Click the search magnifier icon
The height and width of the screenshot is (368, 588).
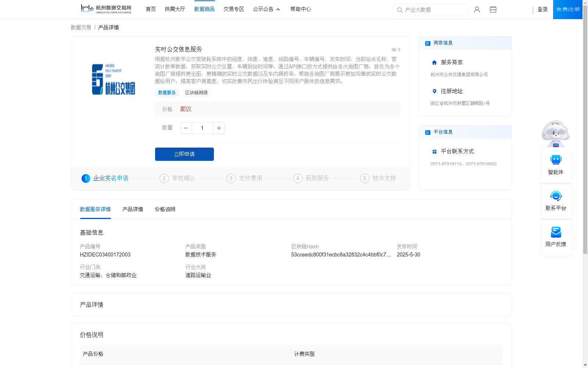coord(400,10)
